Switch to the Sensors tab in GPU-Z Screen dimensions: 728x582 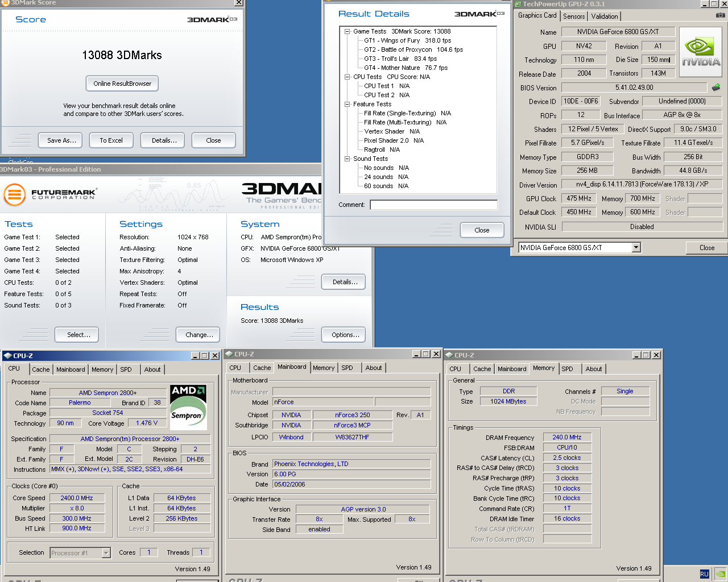(574, 16)
